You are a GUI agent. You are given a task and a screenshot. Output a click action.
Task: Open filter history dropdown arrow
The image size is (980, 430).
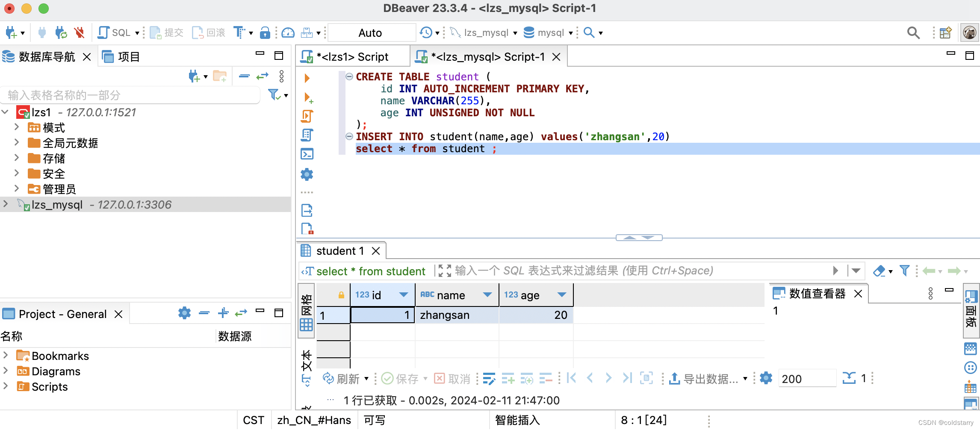click(x=856, y=271)
